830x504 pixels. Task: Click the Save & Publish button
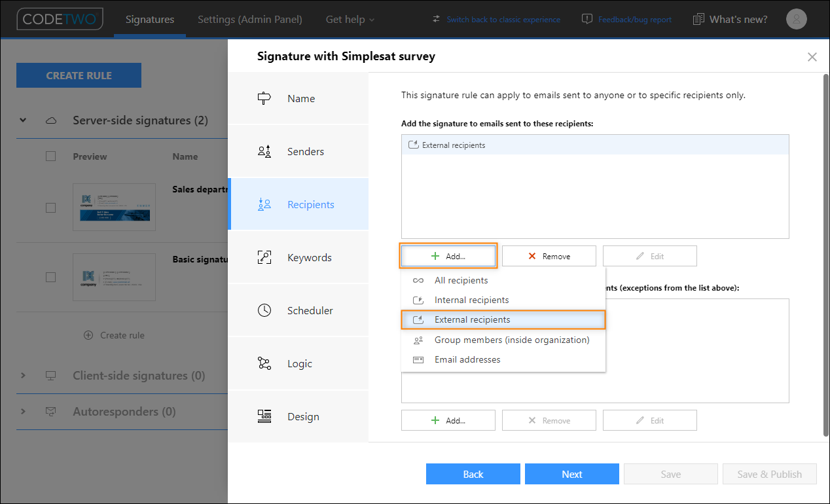(770, 475)
